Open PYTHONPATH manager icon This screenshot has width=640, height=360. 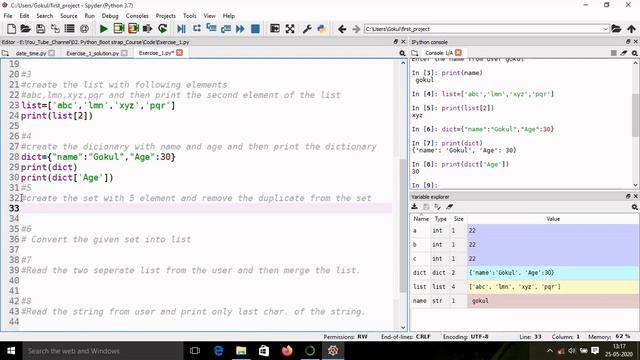click(x=322, y=29)
